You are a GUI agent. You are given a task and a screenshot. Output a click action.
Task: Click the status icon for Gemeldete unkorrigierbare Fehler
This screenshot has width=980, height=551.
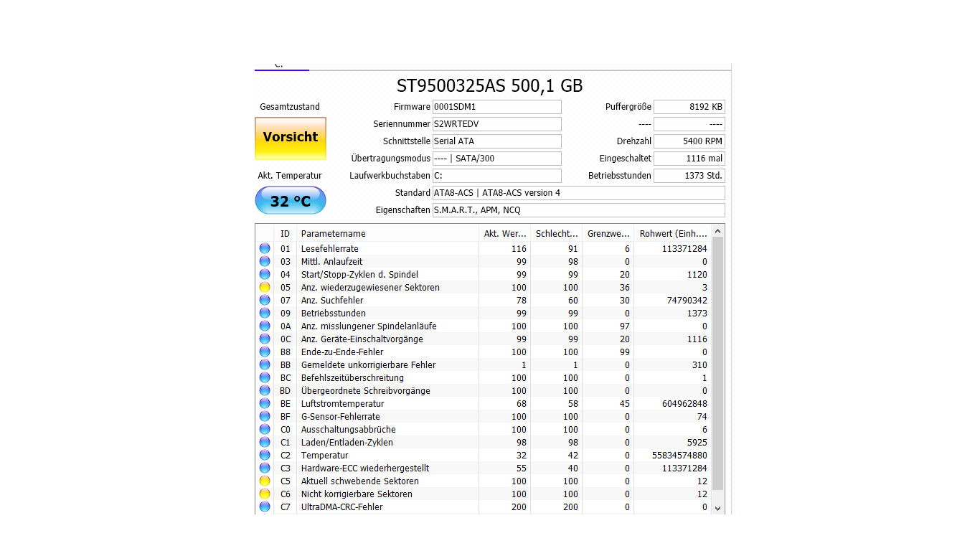click(x=265, y=365)
